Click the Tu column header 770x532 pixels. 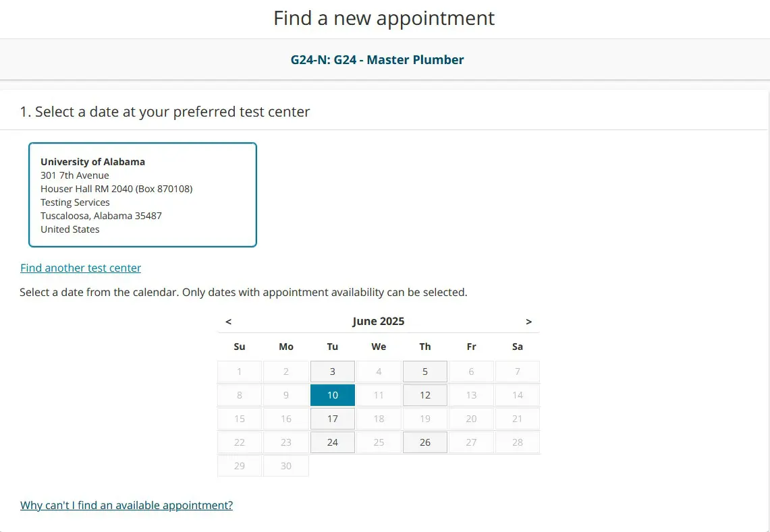[x=332, y=347]
